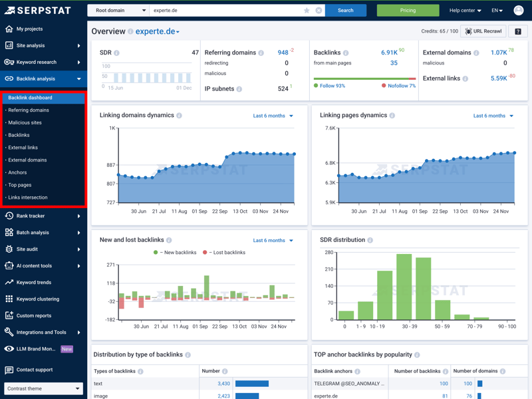Open the user profile avatar
The height and width of the screenshot is (399, 532).
click(x=518, y=11)
